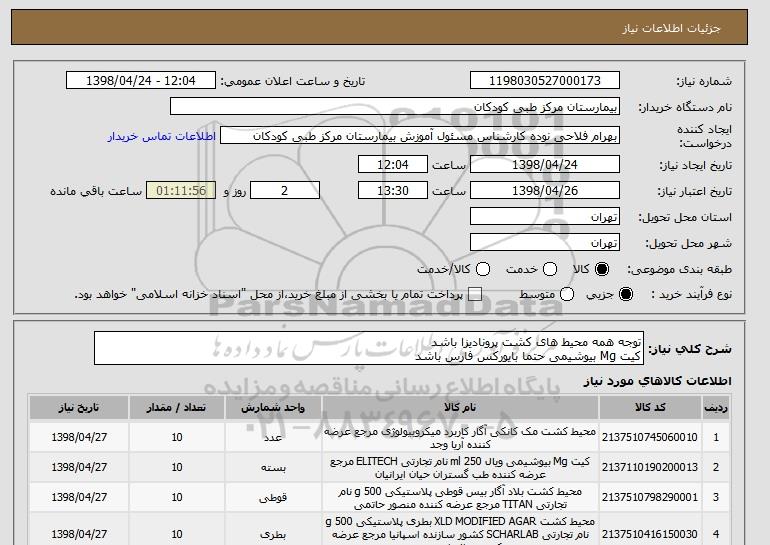Click the unit cell عدد in row 1
This screenshot has width=770, height=545.
click(273, 437)
